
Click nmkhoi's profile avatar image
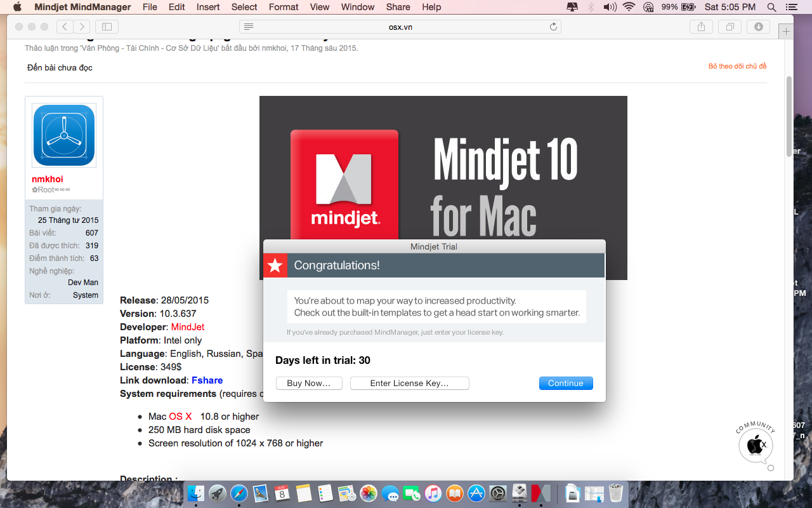[63, 135]
